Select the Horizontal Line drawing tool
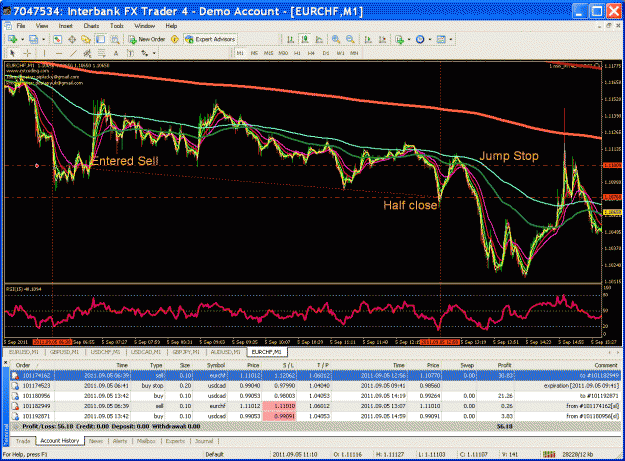 pos(59,53)
